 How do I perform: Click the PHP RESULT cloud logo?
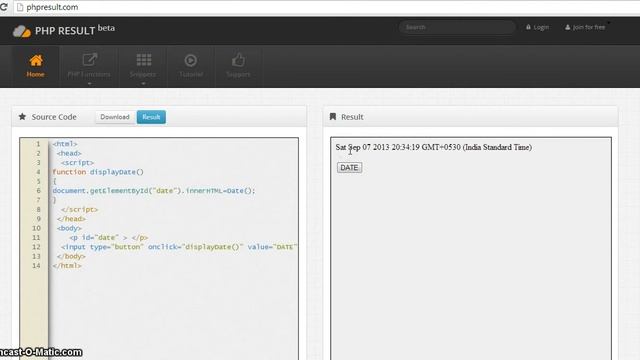(22, 31)
